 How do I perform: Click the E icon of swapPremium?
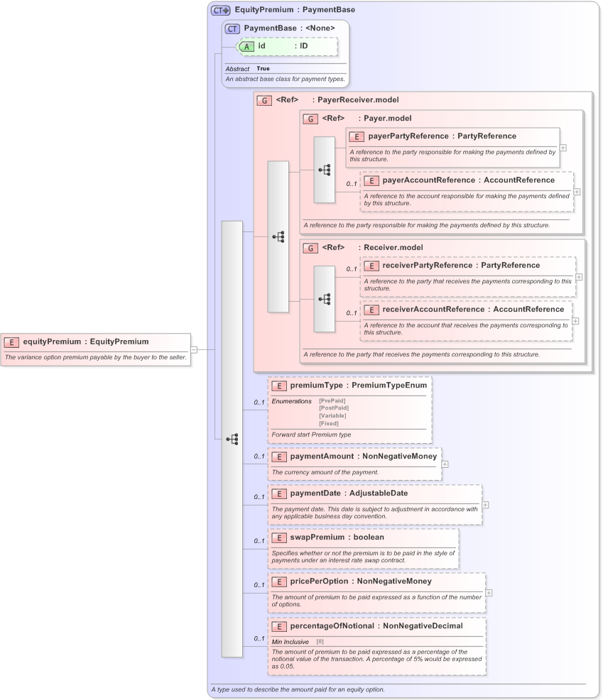point(279,537)
